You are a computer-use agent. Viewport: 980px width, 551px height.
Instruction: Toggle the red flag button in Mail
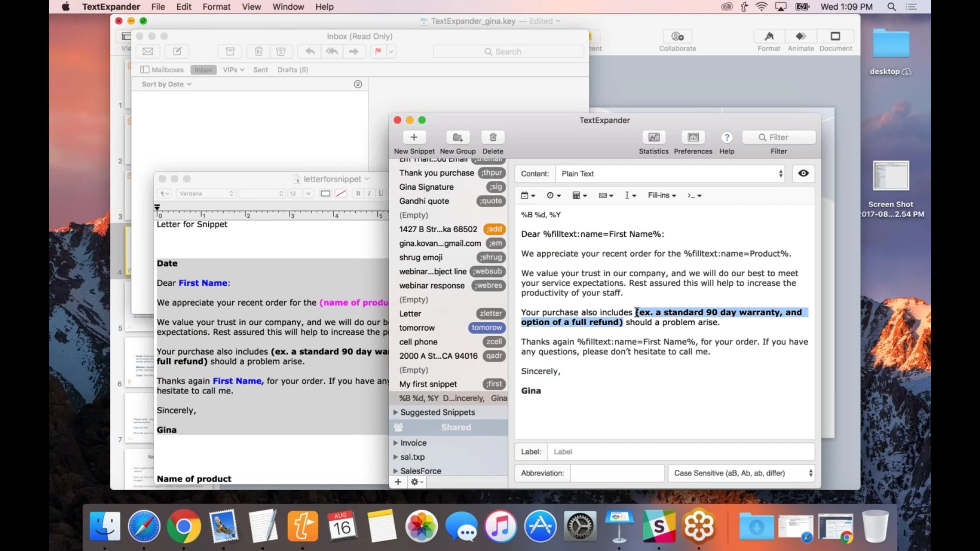378,51
